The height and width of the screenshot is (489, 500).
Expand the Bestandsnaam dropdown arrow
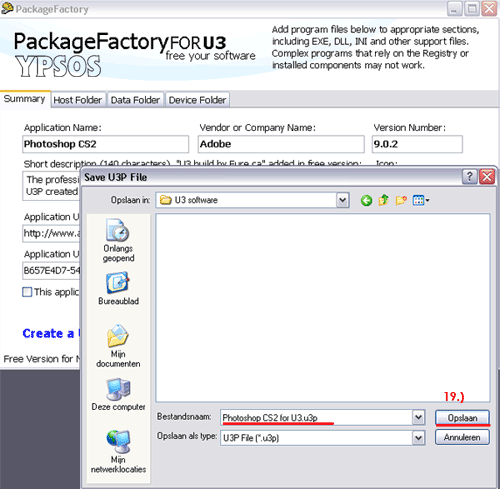pos(418,417)
